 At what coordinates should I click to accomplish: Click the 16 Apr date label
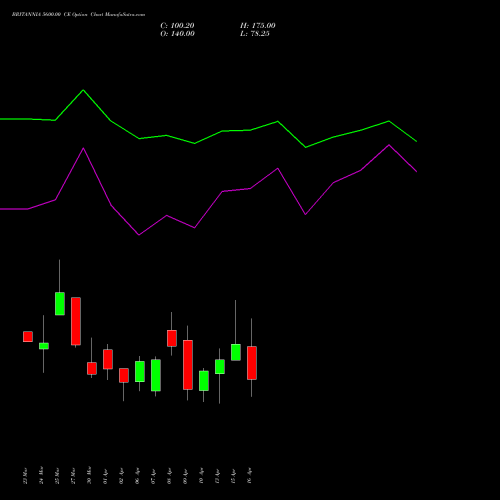click(x=249, y=476)
